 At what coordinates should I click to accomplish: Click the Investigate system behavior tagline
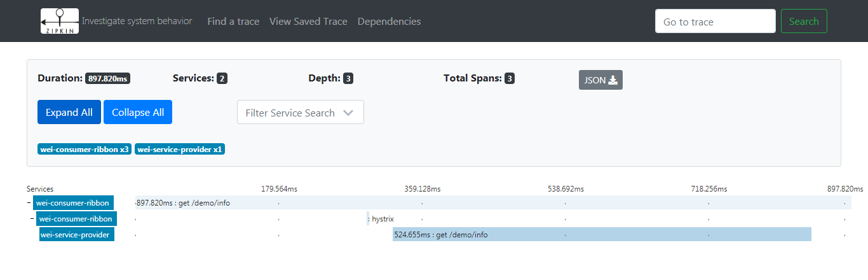(137, 21)
